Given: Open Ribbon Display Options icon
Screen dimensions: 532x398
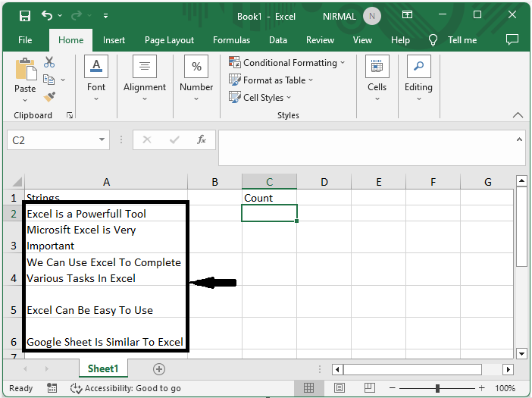Looking at the screenshot, I should point(407,14).
